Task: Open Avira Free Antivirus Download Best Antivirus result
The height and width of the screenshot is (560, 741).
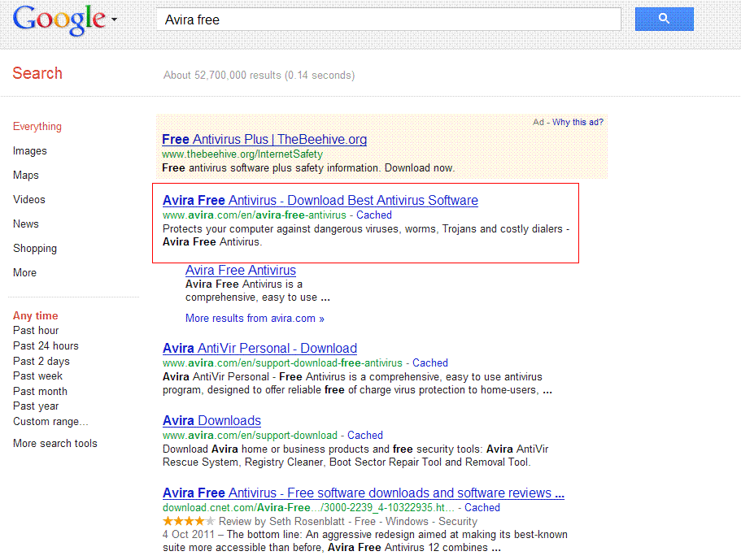Action: pos(320,200)
